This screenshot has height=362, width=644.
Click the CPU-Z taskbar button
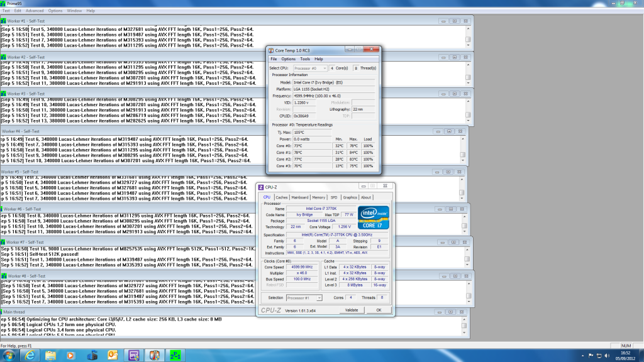coord(133,356)
